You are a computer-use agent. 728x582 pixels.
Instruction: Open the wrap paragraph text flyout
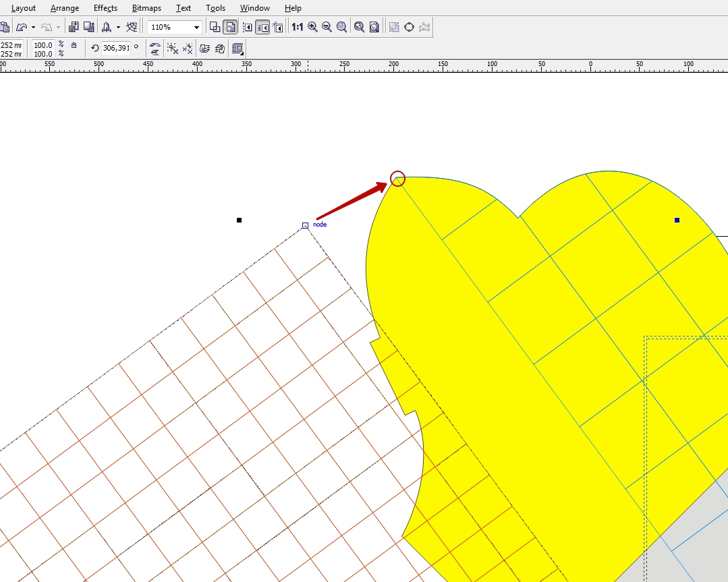[237, 49]
